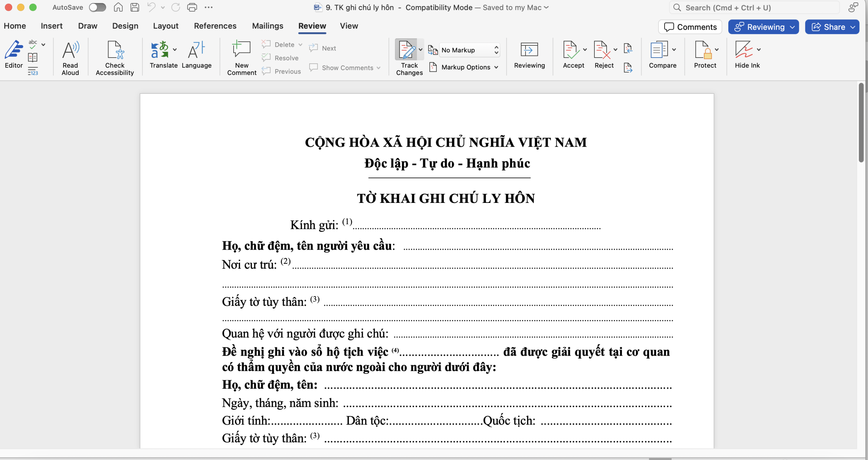
Task: Open the Reviewing mode button
Action: tap(764, 27)
